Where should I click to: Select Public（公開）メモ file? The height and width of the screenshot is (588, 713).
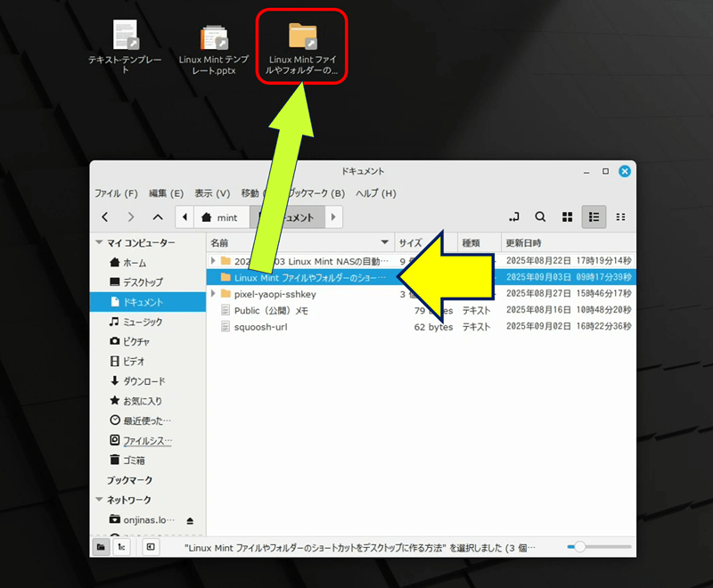pos(271,310)
